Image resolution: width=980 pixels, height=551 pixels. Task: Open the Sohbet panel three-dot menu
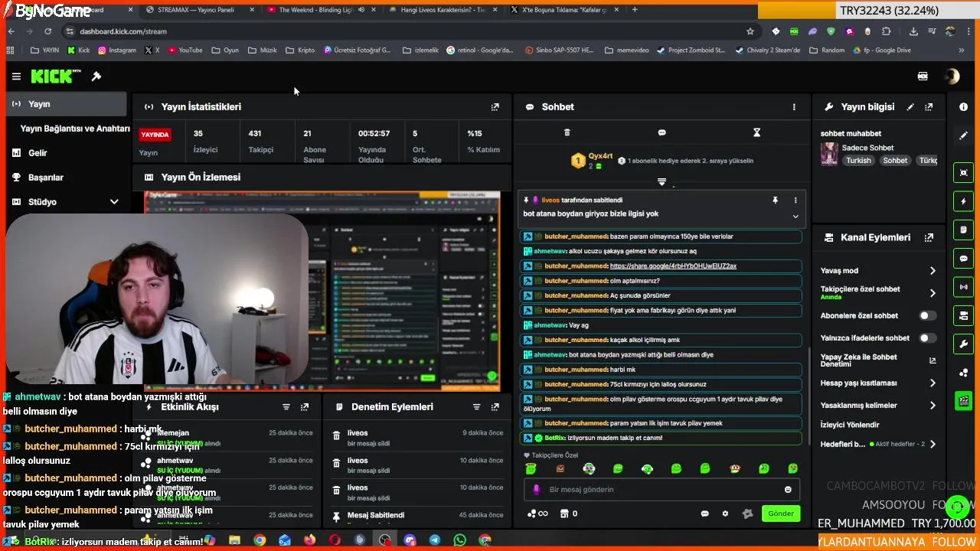click(794, 107)
